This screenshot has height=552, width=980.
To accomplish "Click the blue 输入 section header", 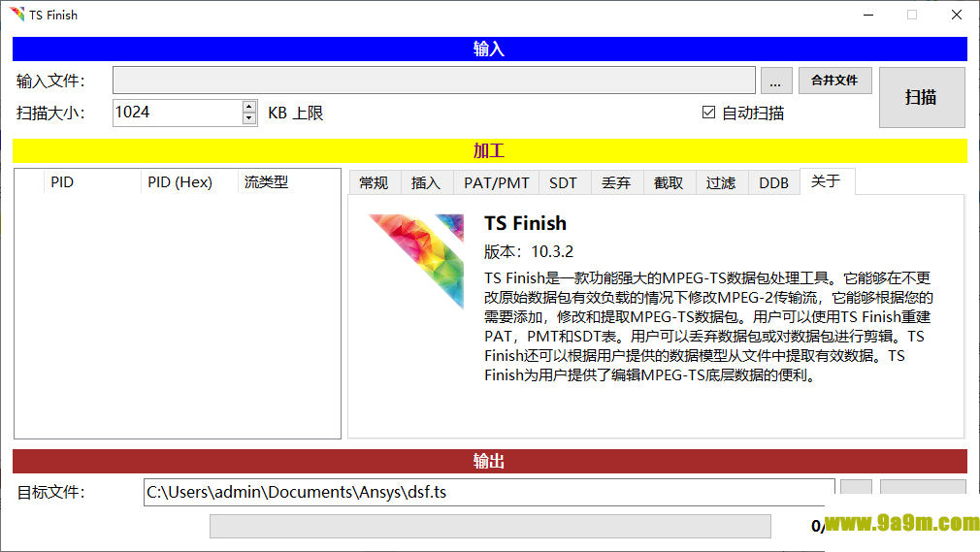I will (490, 49).
